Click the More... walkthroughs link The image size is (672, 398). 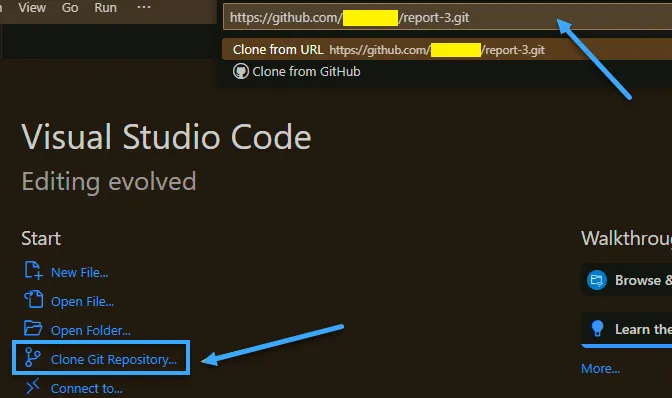coord(600,368)
